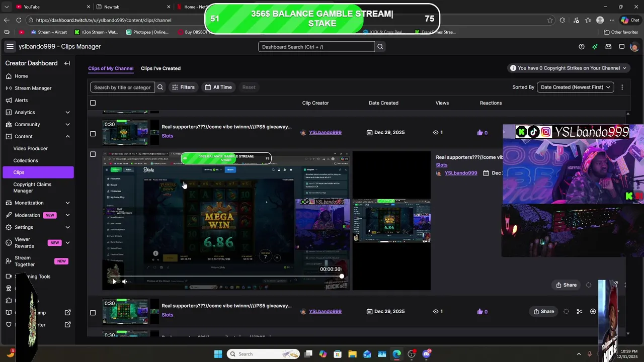Click the dashboard search magnifier icon
644x362 pixels.
(x=380, y=47)
